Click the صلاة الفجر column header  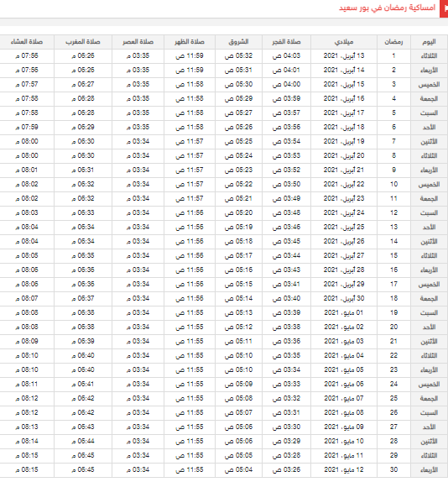[286, 42]
